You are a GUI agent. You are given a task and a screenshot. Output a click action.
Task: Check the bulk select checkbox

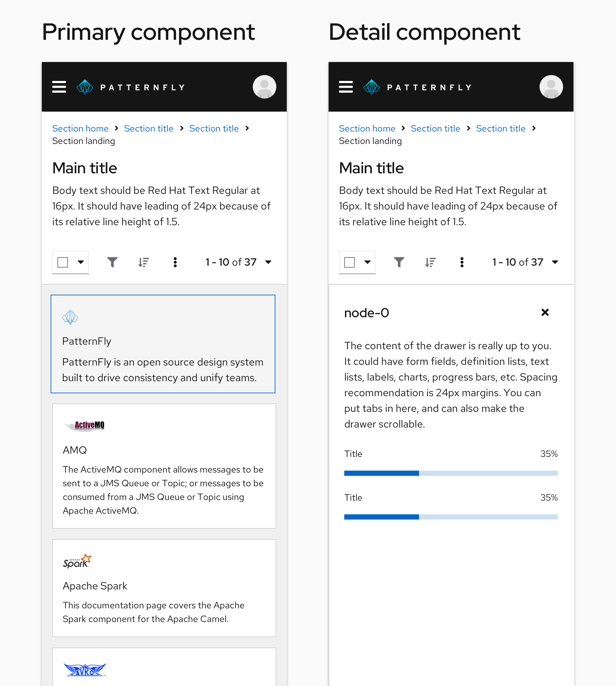[63, 262]
